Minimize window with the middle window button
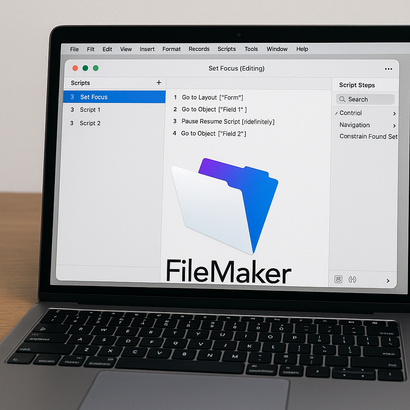The width and height of the screenshot is (410, 410). pos(85,68)
